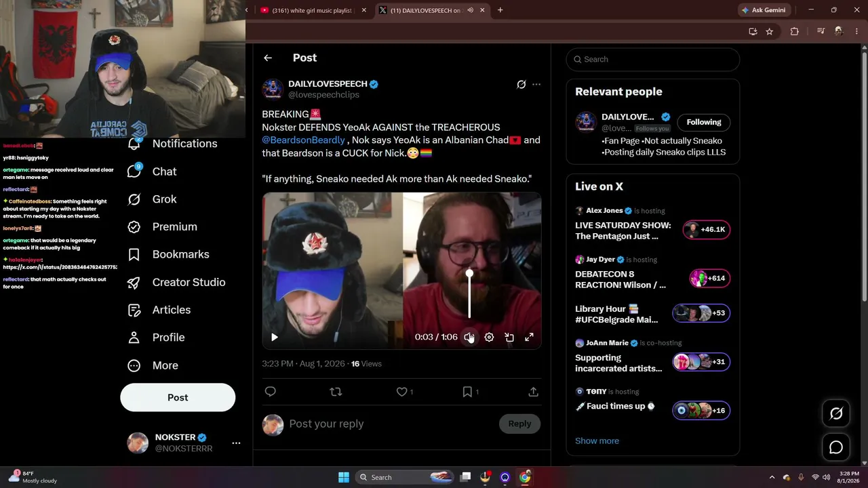Open Creator Studio in the sidebar
Screen dimensions: 868x488
click(176, 282)
